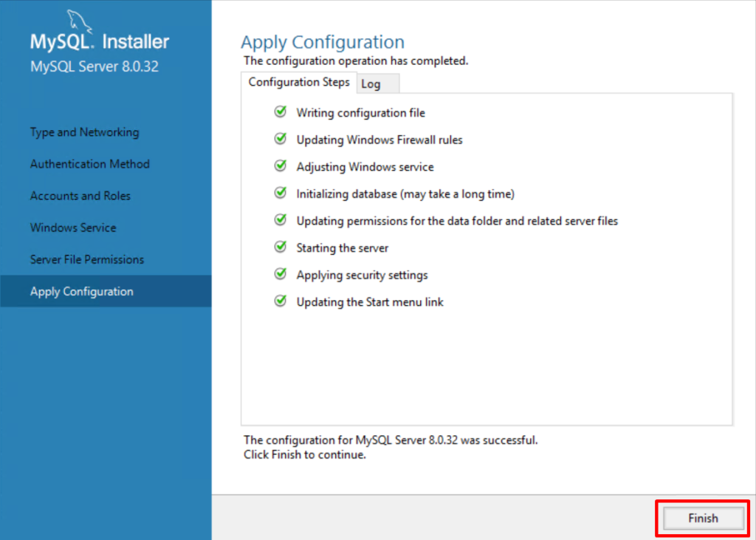Click green checkmark beside Applying security settings
The width and height of the screenshot is (756, 540).
point(280,274)
